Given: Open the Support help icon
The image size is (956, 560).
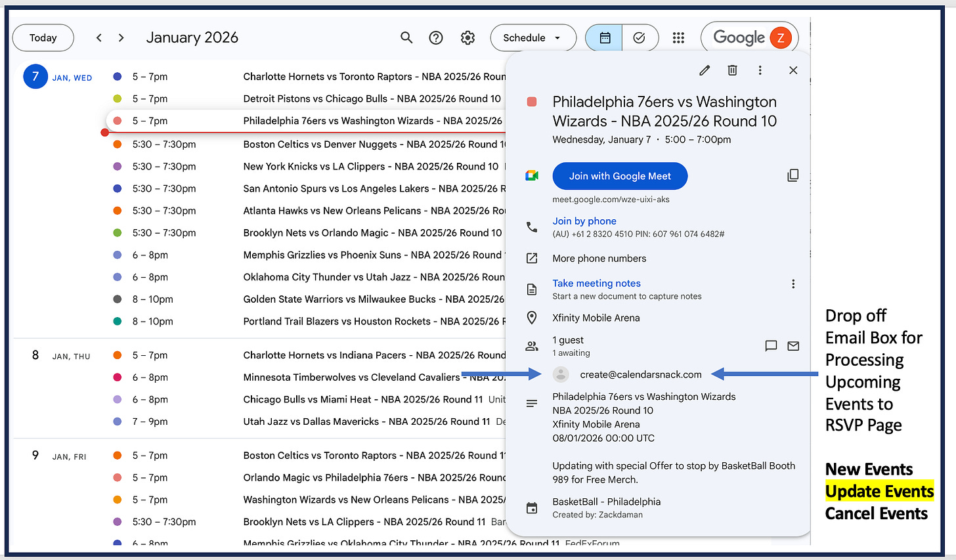Looking at the screenshot, I should click(436, 38).
